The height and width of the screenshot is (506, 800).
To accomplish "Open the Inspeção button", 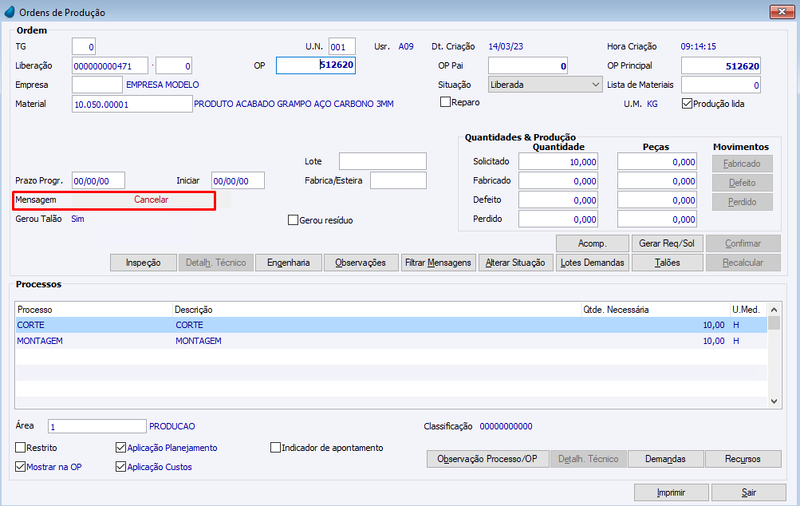I will (143, 263).
